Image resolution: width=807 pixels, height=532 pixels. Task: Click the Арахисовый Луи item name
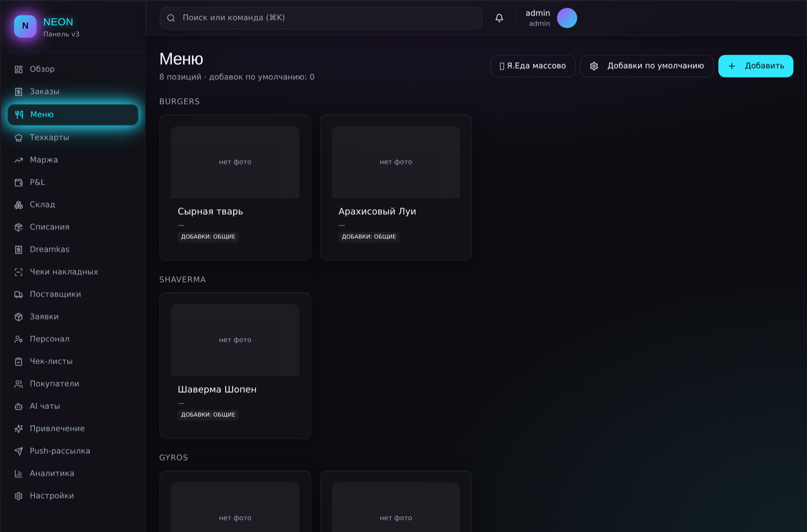click(x=377, y=211)
